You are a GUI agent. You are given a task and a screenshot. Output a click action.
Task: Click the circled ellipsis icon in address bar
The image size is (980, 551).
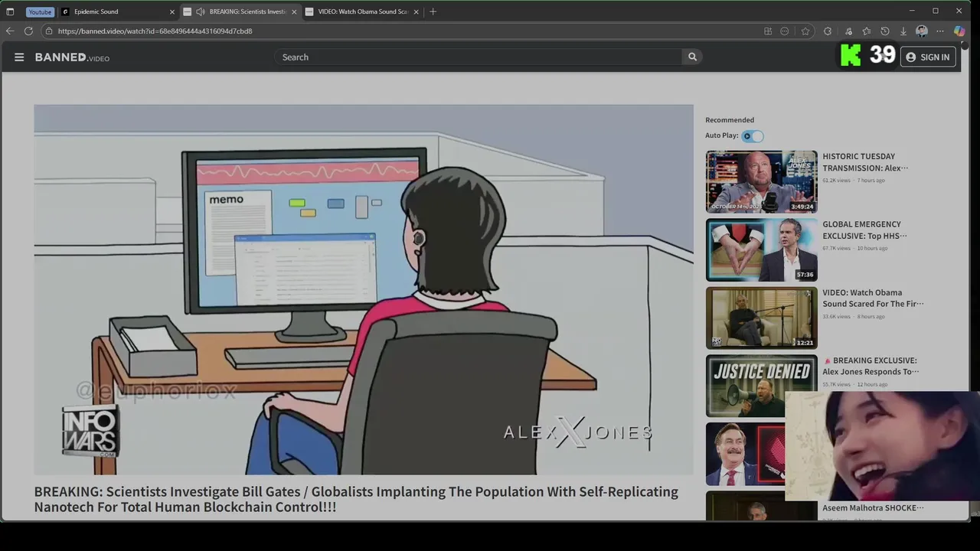point(785,31)
